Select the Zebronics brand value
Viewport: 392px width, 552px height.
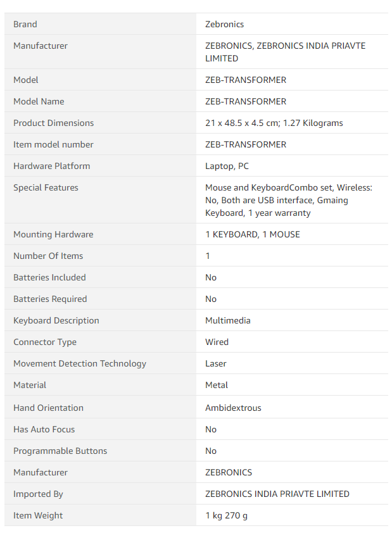(x=224, y=24)
